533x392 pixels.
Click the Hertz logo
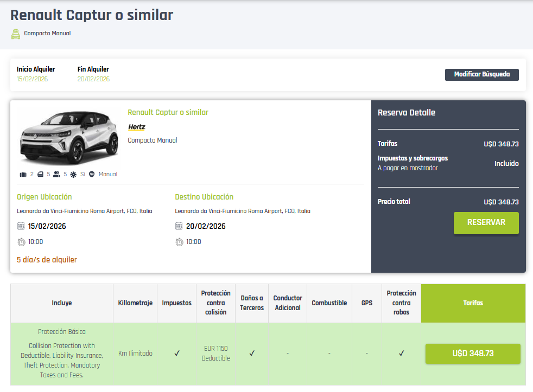click(137, 127)
